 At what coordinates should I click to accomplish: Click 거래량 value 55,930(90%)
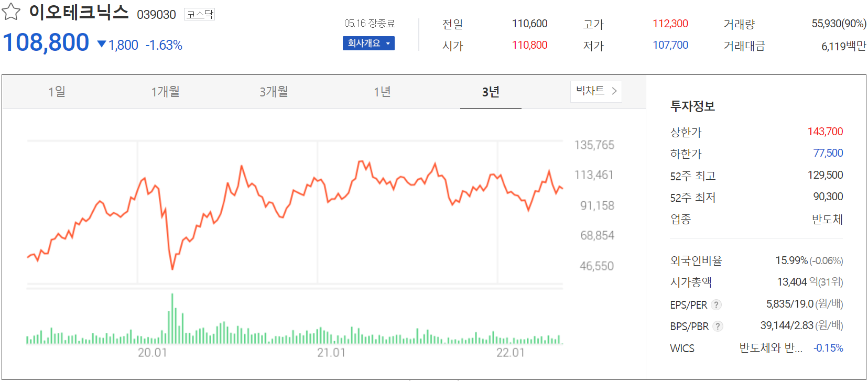click(x=839, y=24)
